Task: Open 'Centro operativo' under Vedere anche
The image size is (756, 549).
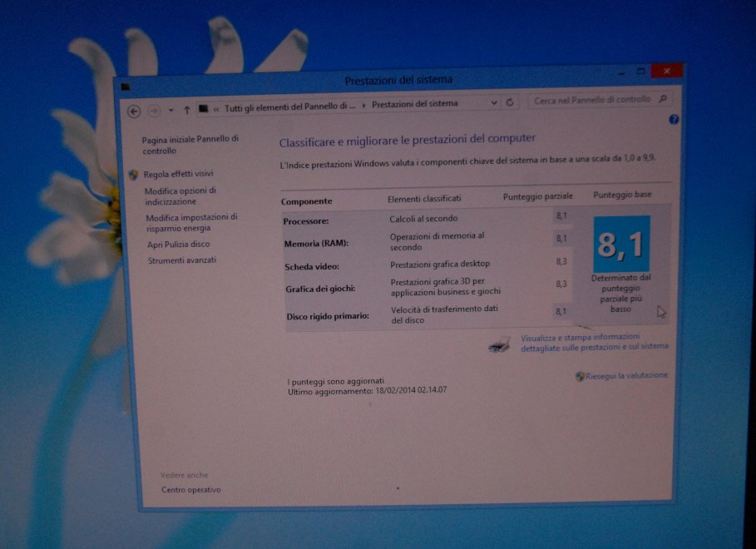Action: click(x=191, y=490)
